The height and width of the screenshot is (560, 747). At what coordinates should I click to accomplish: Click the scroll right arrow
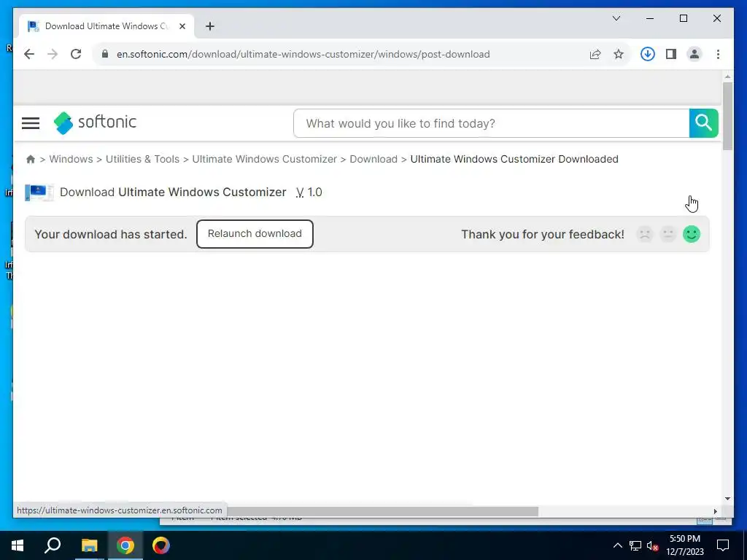pos(715,511)
